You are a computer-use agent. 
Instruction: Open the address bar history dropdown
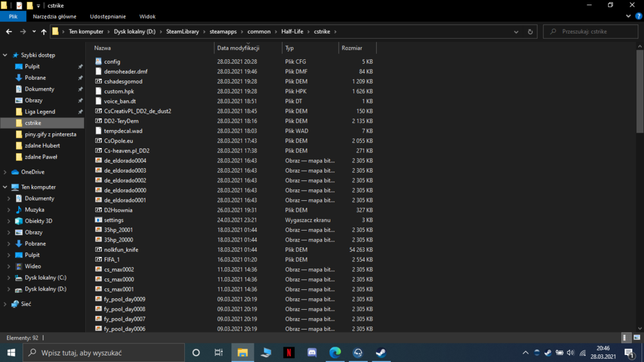[x=516, y=32]
